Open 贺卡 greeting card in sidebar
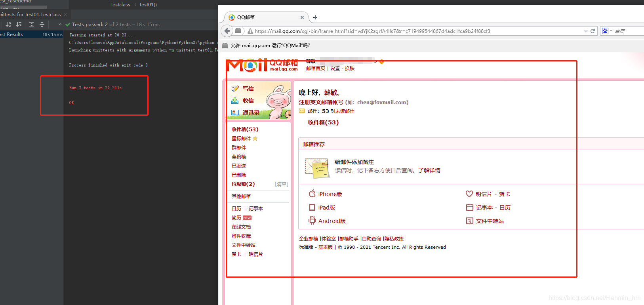The width and height of the screenshot is (644, 305). (x=236, y=254)
